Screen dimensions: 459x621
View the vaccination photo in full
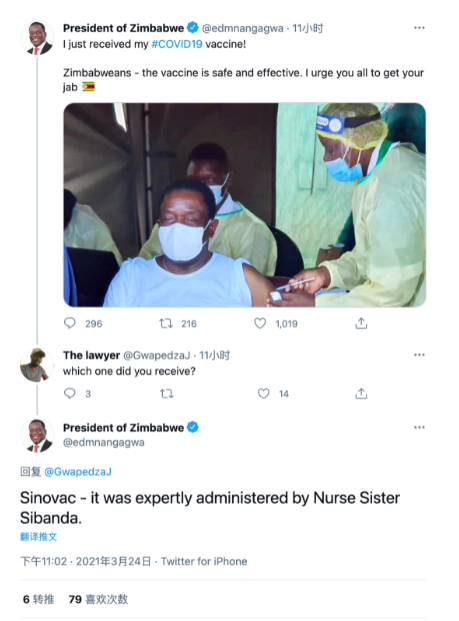coord(245,205)
